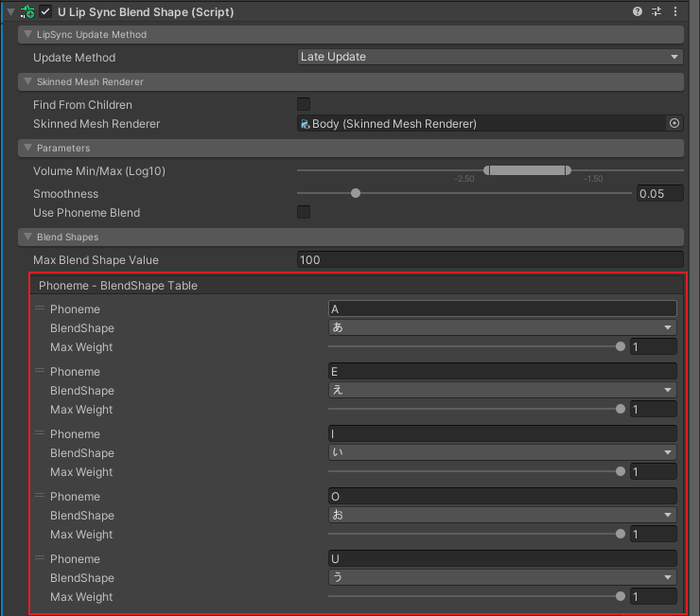Click the Volume Max handle of range slider

568,170
